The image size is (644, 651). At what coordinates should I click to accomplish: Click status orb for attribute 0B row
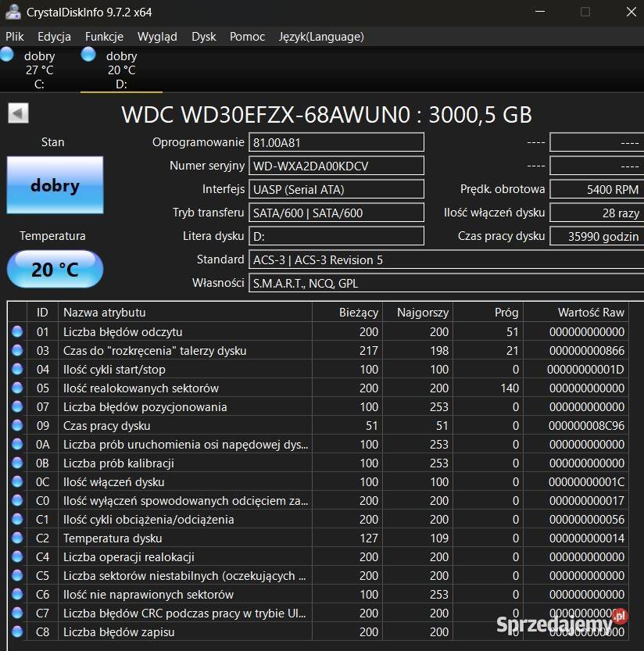[x=17, y=463]
